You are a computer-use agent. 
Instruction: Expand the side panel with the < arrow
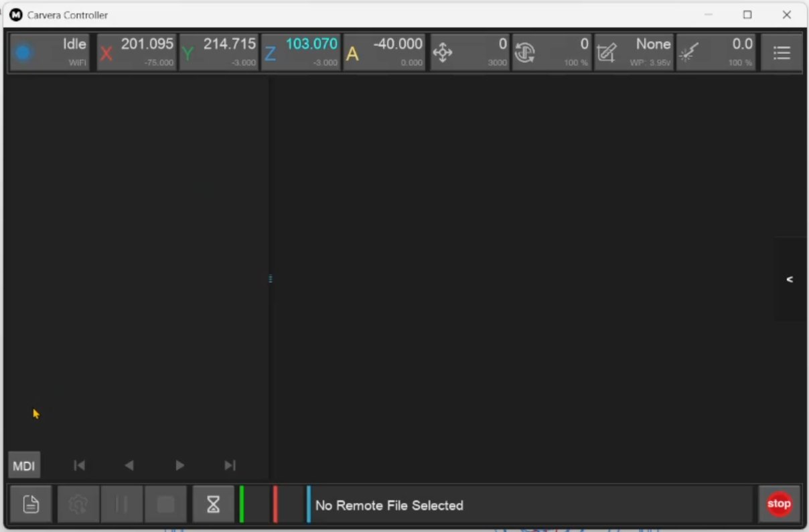(790, 279)
